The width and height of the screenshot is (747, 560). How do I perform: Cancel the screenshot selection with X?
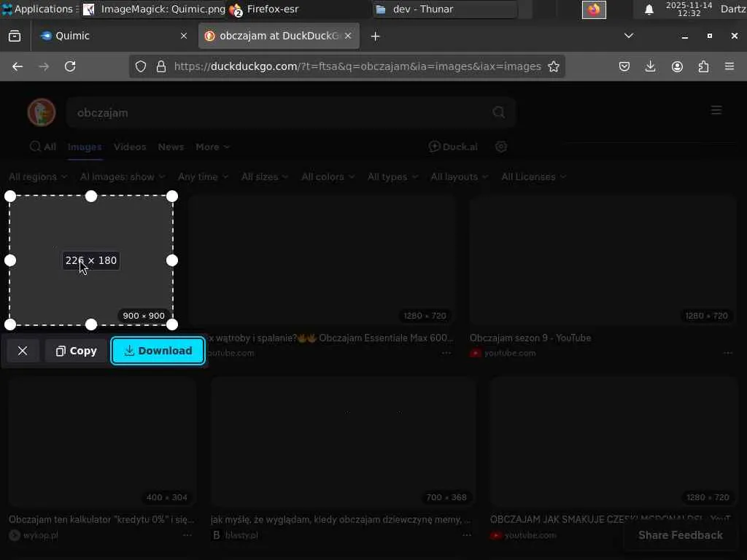point(23,351)
